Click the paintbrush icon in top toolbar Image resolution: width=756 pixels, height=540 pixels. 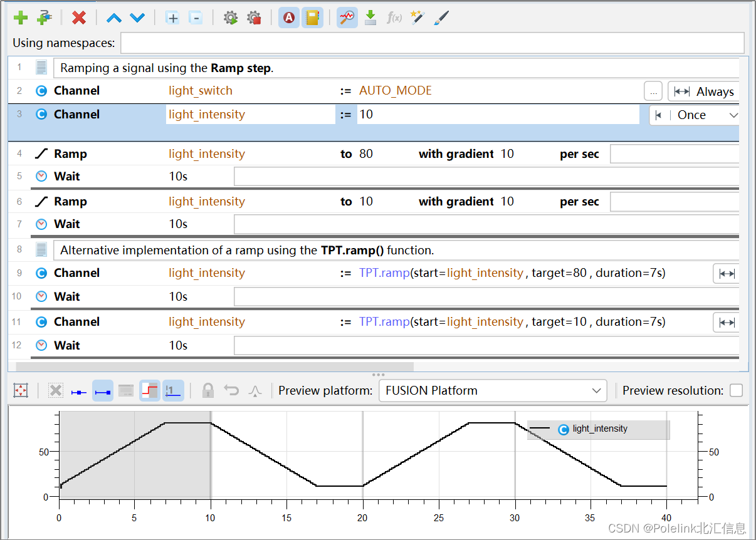click(x=441, y=18)
